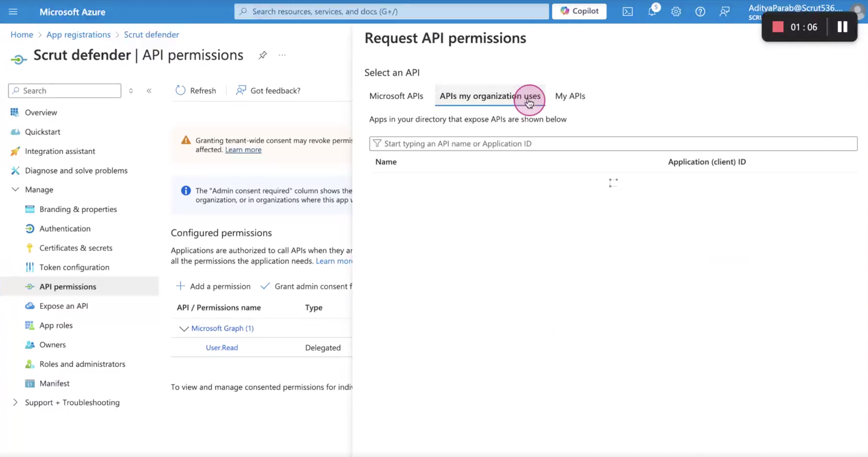The height and width of the screenshot is (457, 868).
Task: Refresh the API permissions list
Action: pos(196,91)
